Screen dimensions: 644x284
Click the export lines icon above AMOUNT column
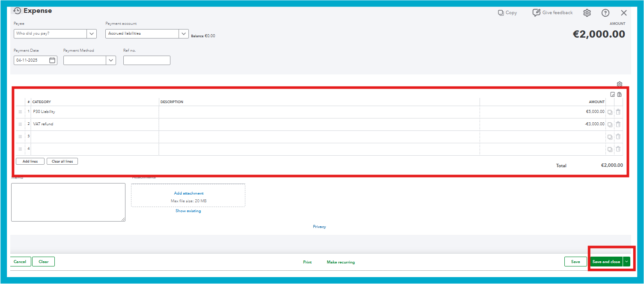(613, 95)
